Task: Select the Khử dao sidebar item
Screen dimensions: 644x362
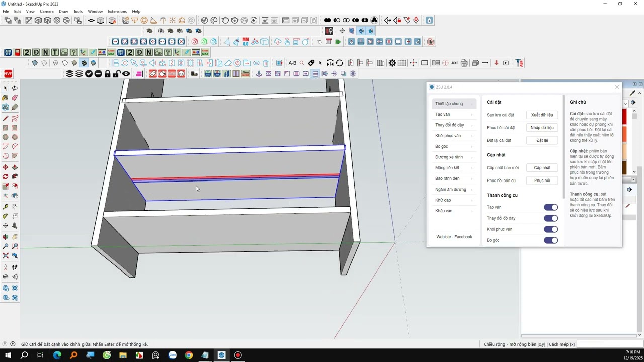Action: click(x=454, y=200)
